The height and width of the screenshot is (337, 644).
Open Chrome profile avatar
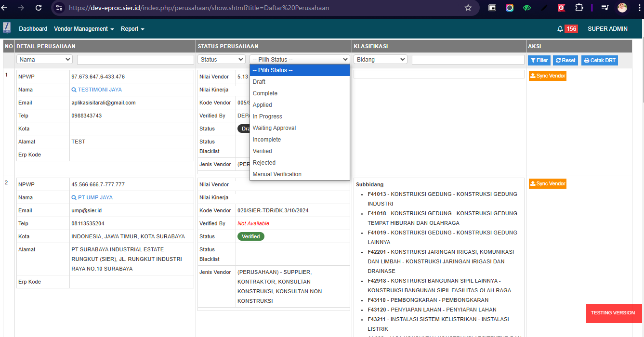(622, 8)
